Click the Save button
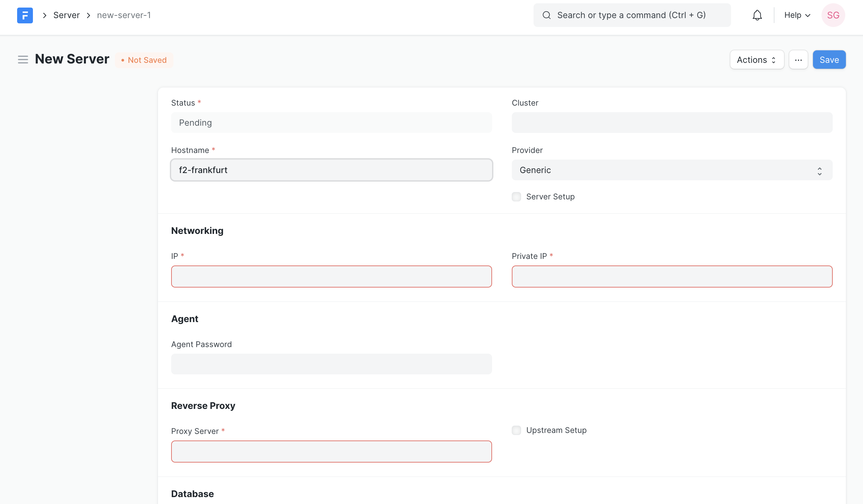This screenshot has width=863, height=504. 829,60
